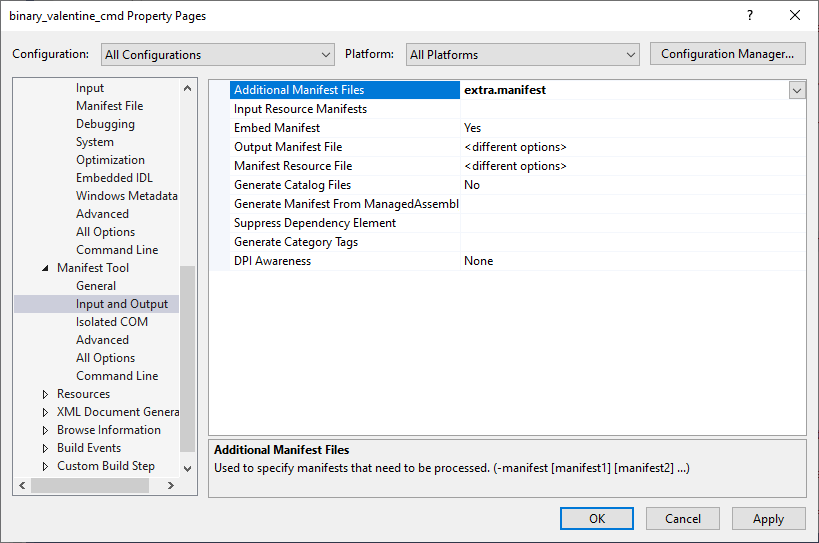Open the Additional Manifest Files value dropdown arrow

point(797,90)
